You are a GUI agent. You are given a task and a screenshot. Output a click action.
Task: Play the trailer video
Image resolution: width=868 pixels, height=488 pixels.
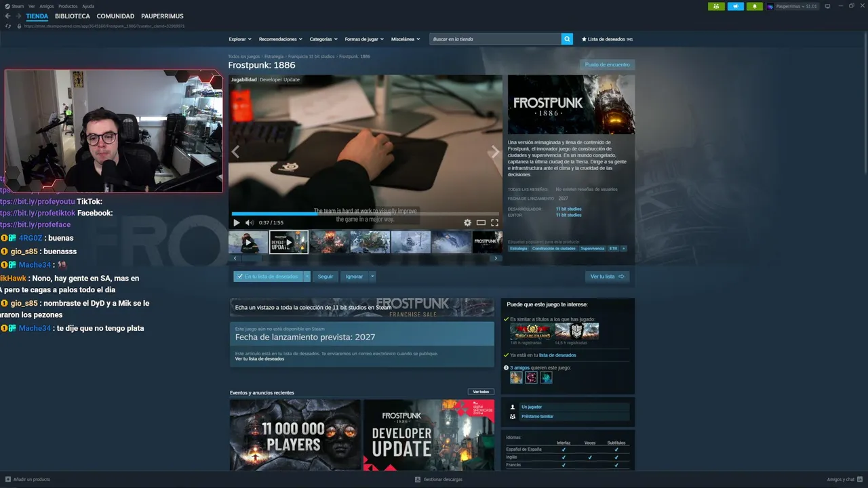coord(237,222)
